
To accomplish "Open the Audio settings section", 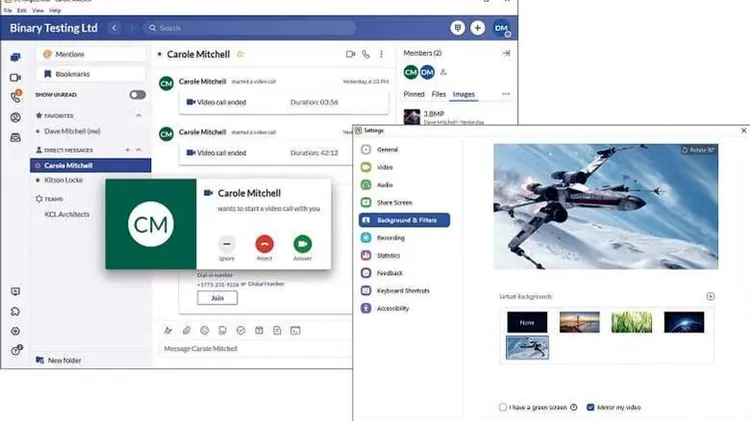I will 385,184.
